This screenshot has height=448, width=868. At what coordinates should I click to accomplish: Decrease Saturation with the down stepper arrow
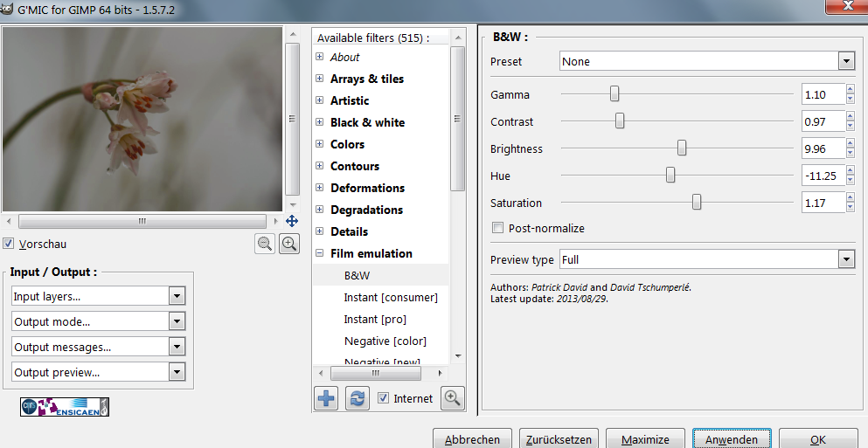coord(851,208)
